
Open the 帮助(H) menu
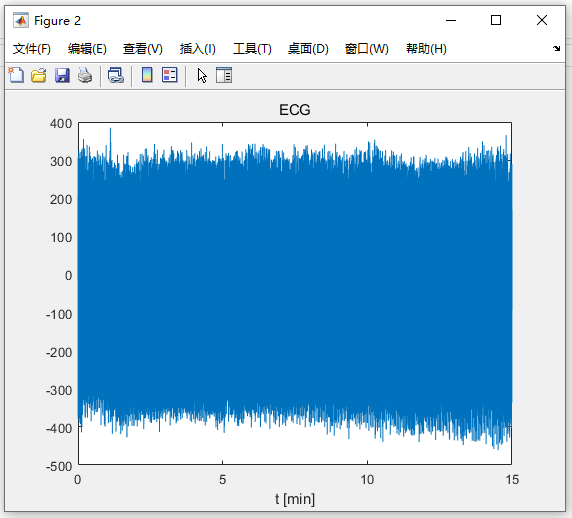point(426,49)
